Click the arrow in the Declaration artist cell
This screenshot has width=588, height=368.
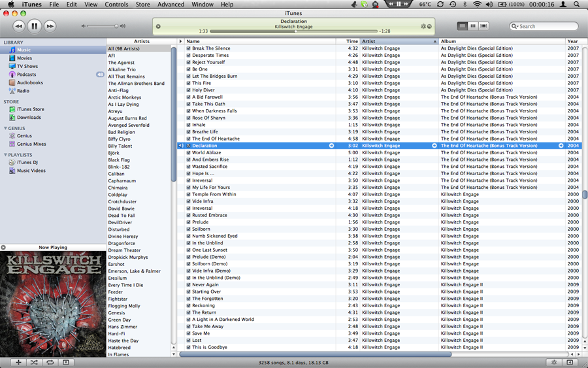click(434, 146)
